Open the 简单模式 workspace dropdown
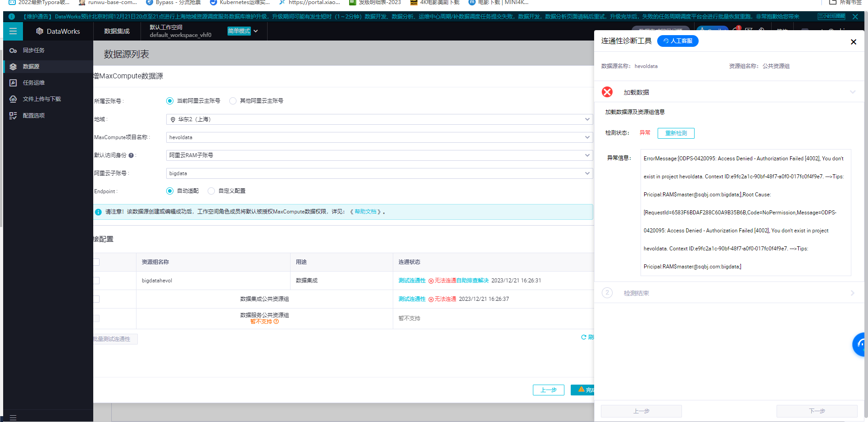Screen dimensions: 868x422 pos(243,31)
